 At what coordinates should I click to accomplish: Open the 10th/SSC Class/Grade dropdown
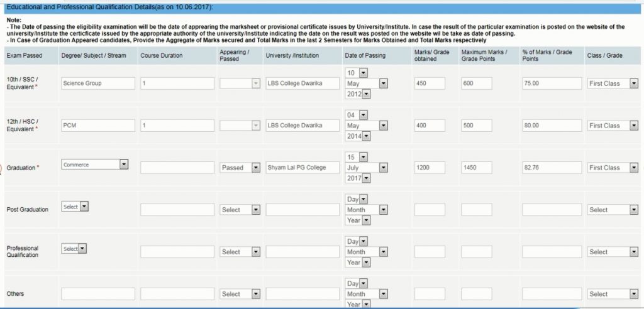tap(613, 84)
